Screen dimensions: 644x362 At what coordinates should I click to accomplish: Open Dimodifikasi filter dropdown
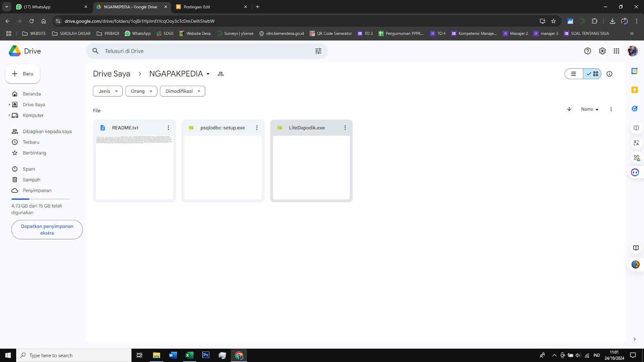tap(183, 91)
